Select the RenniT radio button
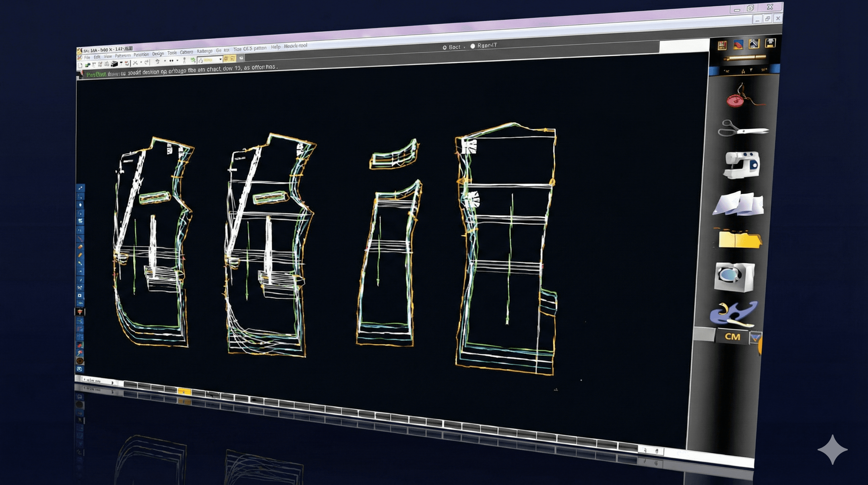Screen dimensions: 868x485 (x=472, y=46)
